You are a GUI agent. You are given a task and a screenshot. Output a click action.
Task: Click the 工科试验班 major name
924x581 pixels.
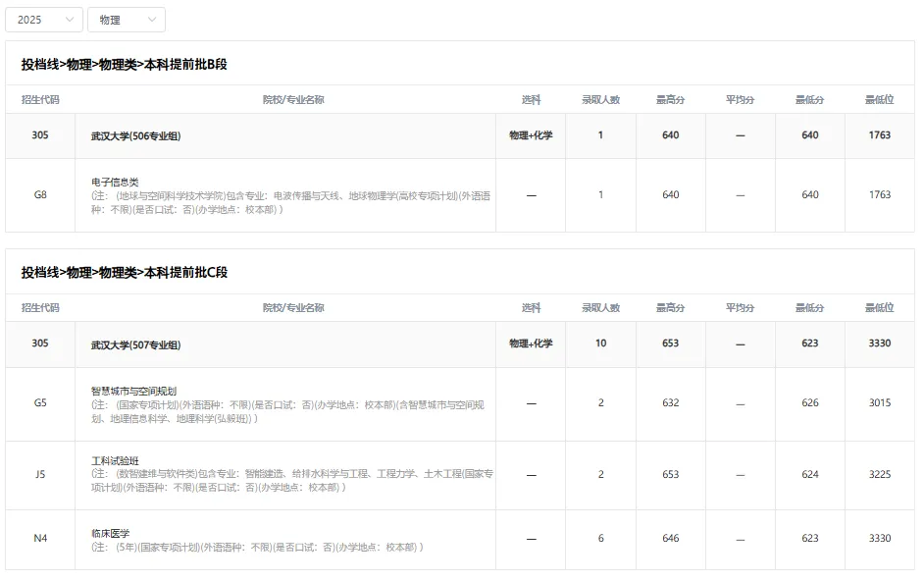(115, 460)
